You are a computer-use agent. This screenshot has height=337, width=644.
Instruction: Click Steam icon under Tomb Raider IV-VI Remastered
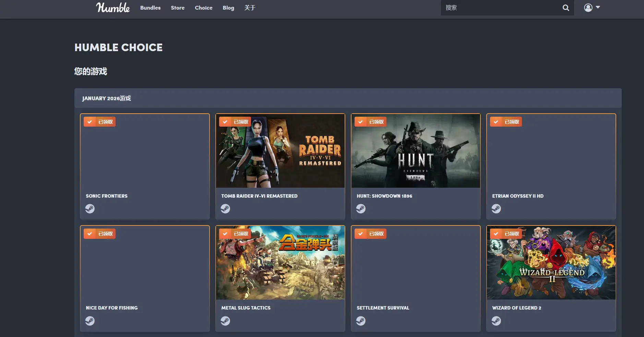point(225,209)
